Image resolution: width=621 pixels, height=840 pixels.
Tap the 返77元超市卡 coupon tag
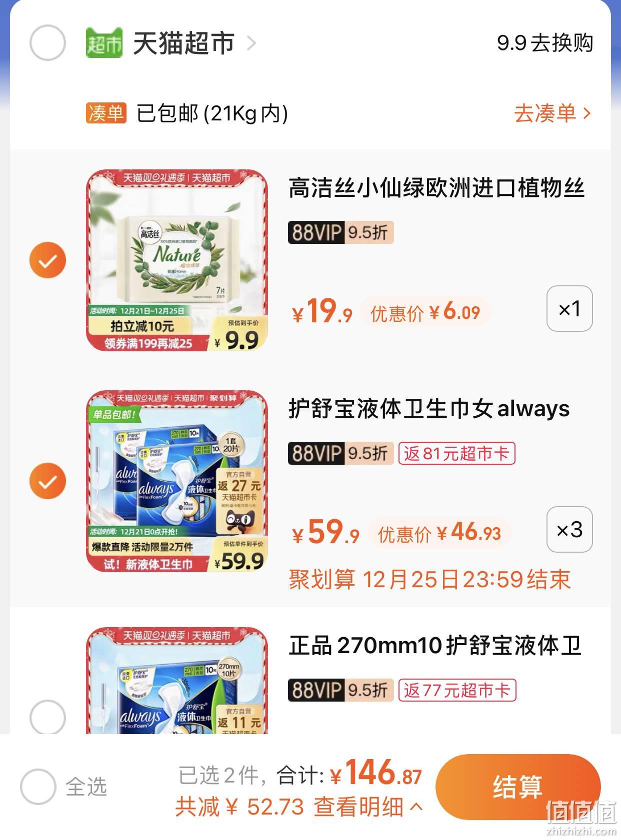coord(457,690)
